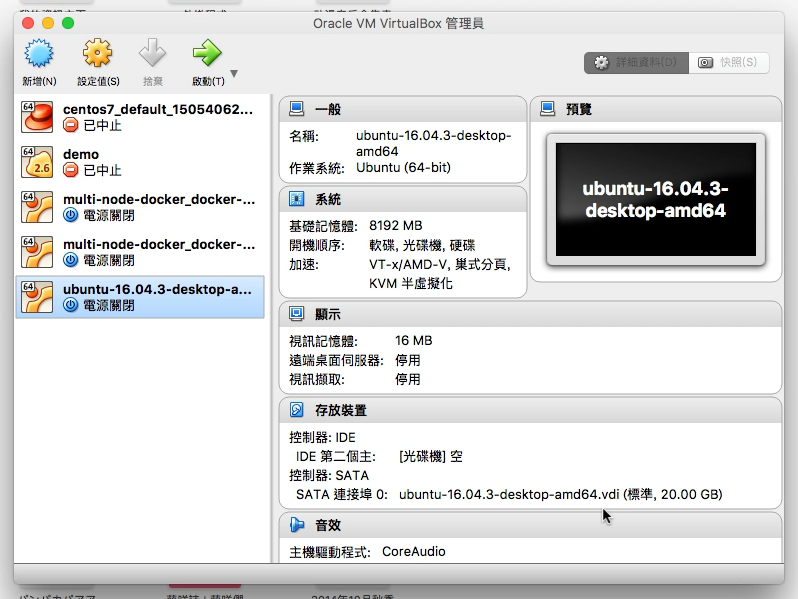
Task: Click the [光碟機] 空 optical drive entry
Action: [x=431, y=457]
